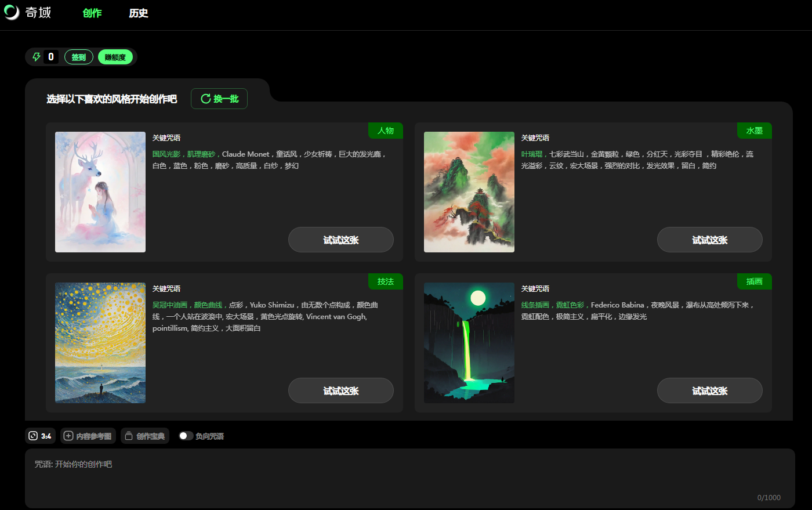Click the green 肌理磨砂 keyword
The width and height of the screenshot is (812, 510).
(x=201, y=154)
